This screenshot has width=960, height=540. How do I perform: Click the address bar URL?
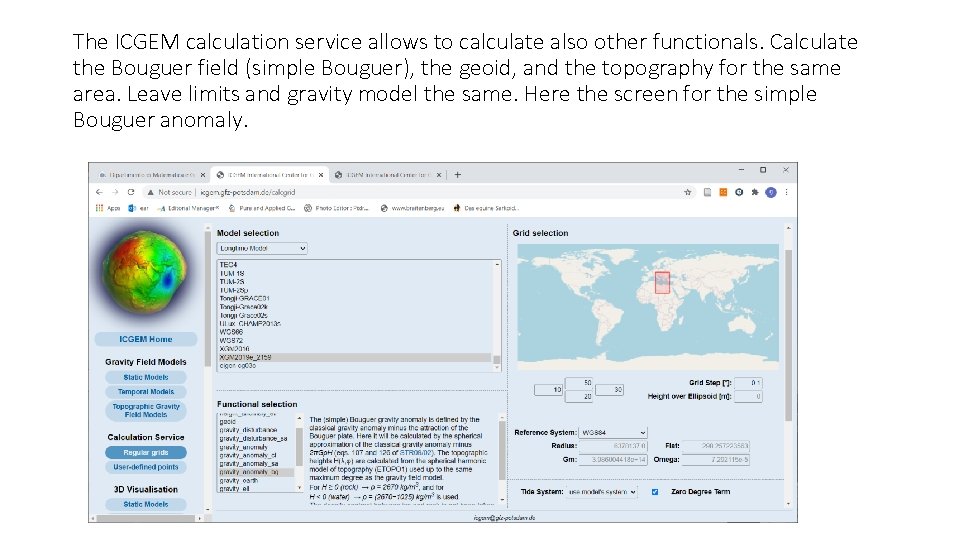tap(248, 192)
